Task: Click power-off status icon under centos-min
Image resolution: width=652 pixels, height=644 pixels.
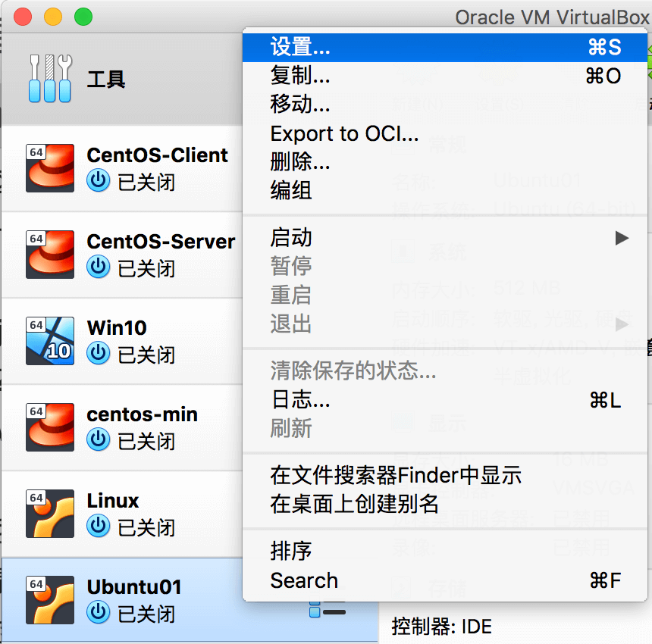Action: [99, 440]
